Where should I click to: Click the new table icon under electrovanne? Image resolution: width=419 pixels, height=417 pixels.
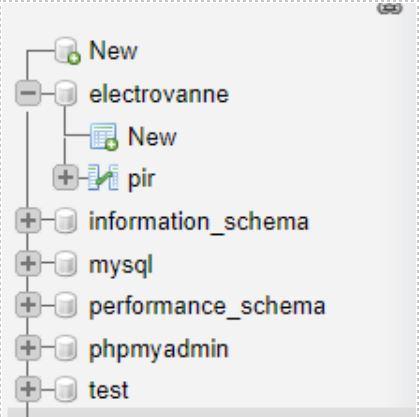click(104, 137)
